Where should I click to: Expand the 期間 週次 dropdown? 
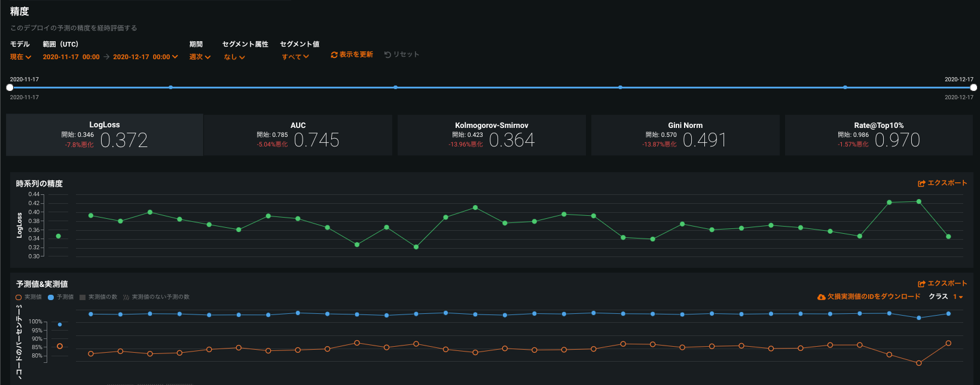tap(200, 57)
